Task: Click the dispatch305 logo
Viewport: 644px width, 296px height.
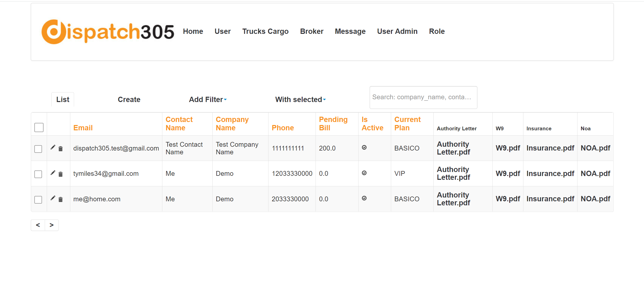Action: point(108,32)
